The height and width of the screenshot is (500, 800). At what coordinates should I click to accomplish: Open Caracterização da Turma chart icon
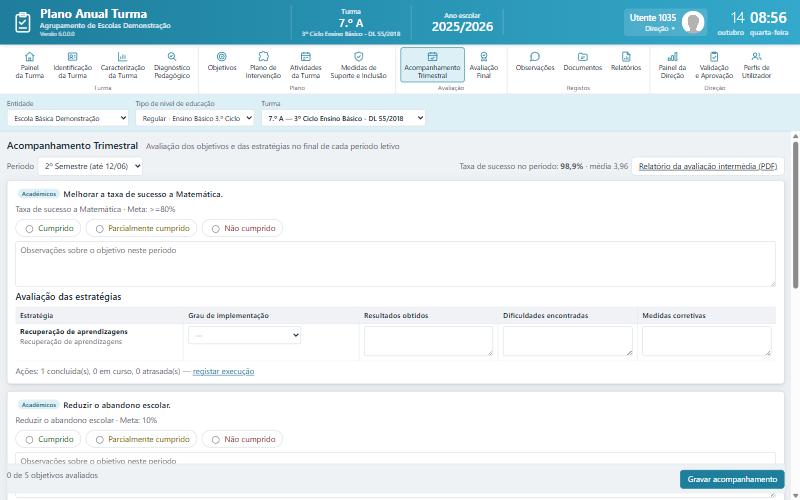pyautogui.click(x=122, y=56)
